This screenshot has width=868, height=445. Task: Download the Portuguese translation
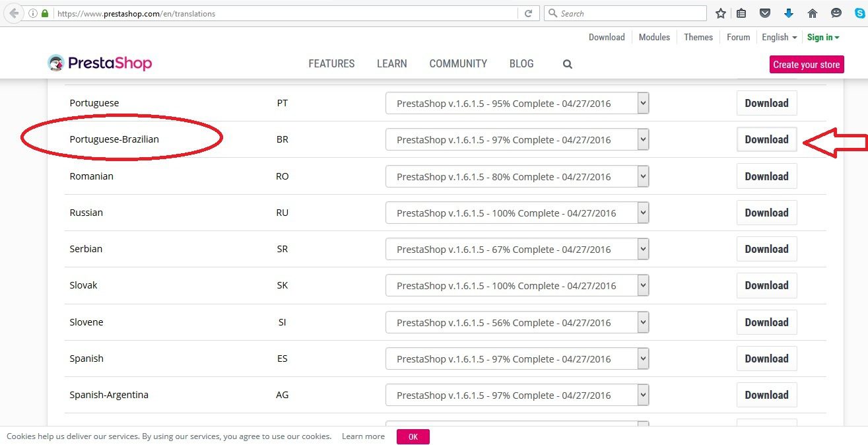coord(766,103)
